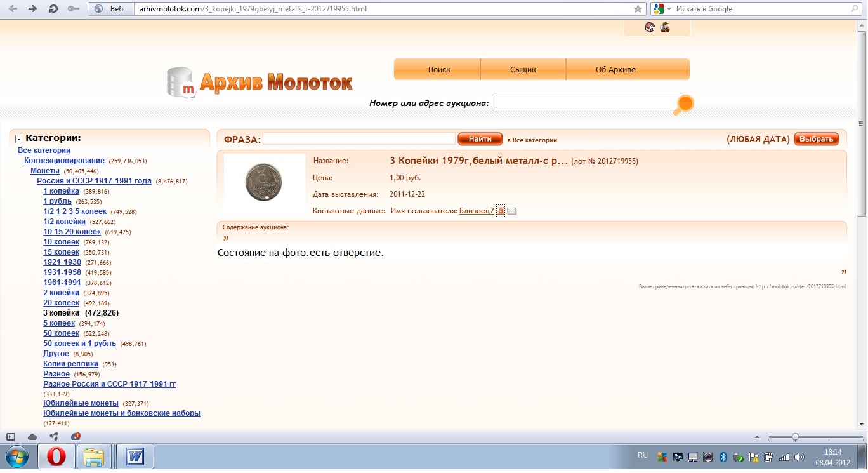Toggle the Opera panel icon in status bar
The image size is (868, 473).
pos(10,436)
